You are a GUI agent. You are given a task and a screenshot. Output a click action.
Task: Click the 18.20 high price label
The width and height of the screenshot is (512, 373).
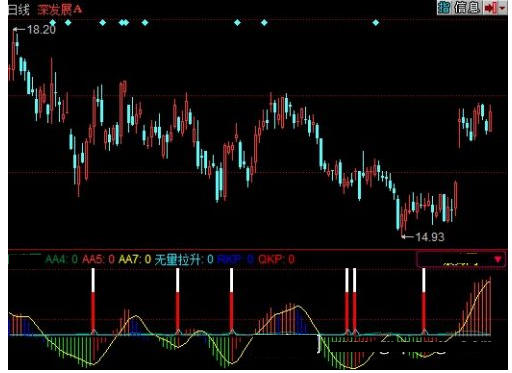point(41,30)
